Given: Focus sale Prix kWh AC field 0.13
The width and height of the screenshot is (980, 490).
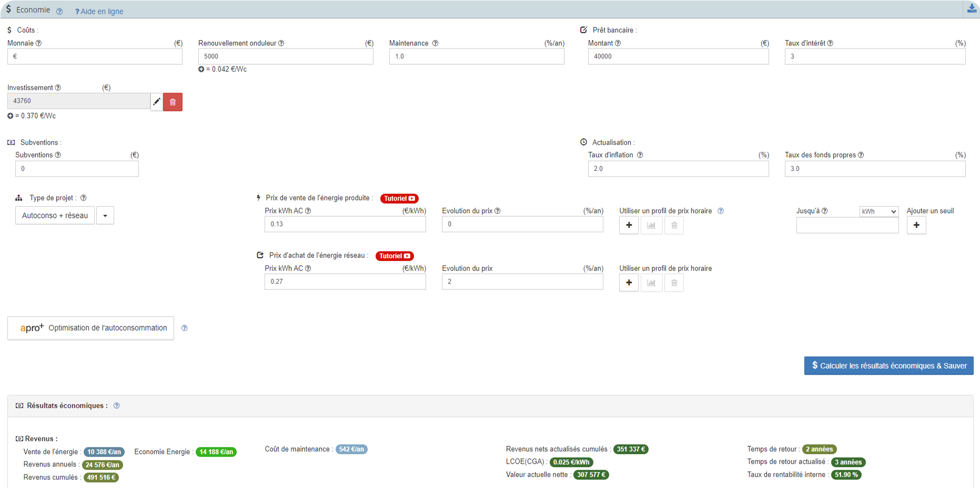Looking at the screenshot, I should (x=345, y=224).
